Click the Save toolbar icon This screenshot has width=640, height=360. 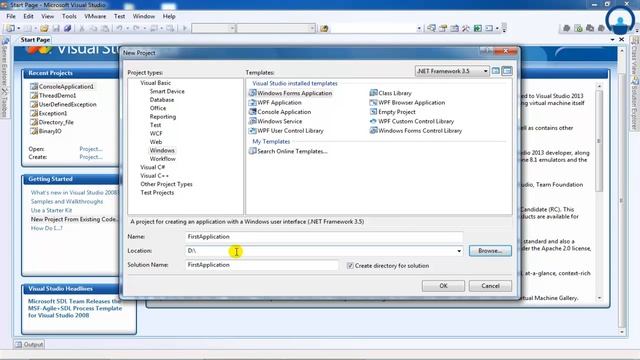tap(56, 28)
